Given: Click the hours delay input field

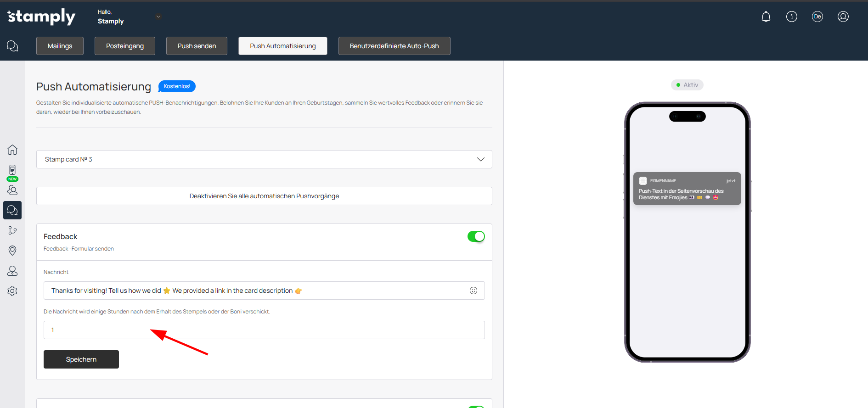Looking at the screenshot, I should tap(264, 330).
